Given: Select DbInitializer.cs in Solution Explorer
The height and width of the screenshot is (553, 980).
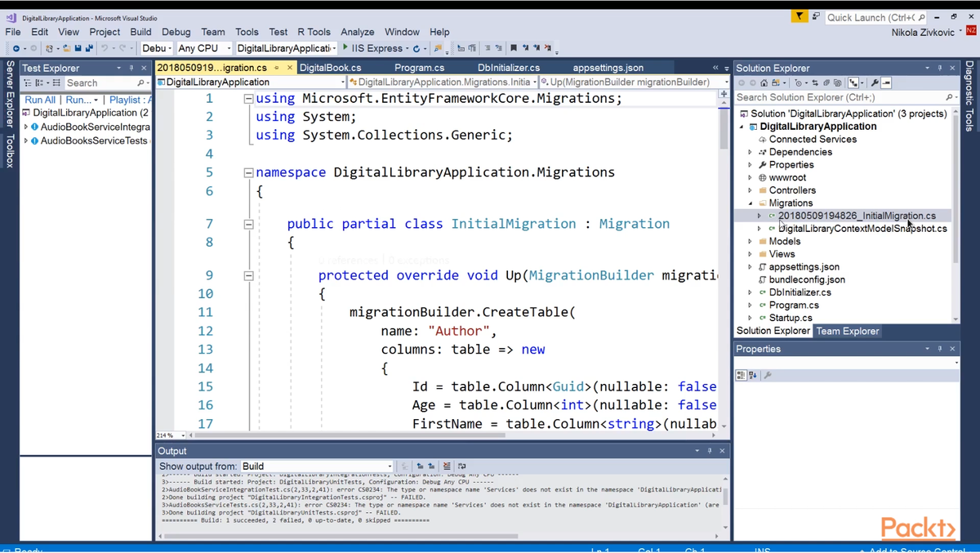Looking at the screenshot, I should tap(800, 292).
